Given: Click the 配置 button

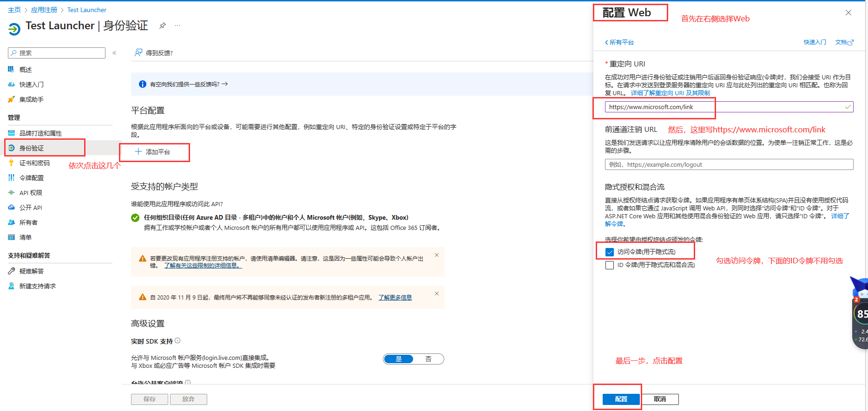Looking at the screenshot, I should 621,399.
